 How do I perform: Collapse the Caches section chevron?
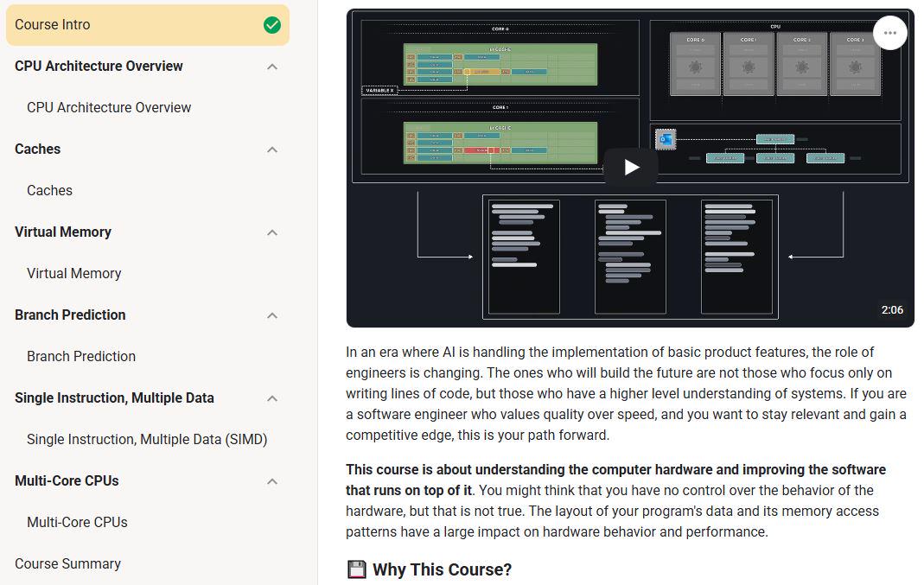click(x=271, y=149)
